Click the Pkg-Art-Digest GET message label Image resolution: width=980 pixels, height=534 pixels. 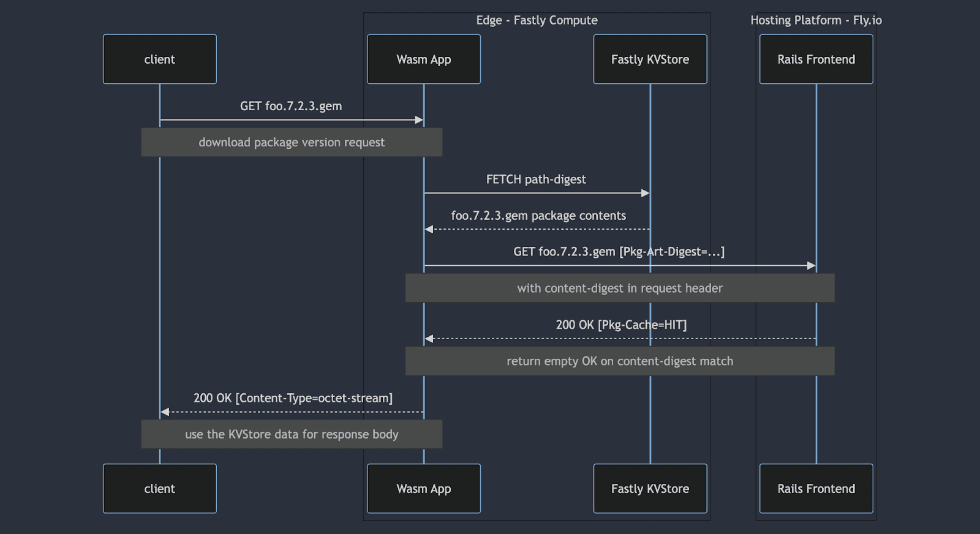pyautogui.click(x=619, y=252)
